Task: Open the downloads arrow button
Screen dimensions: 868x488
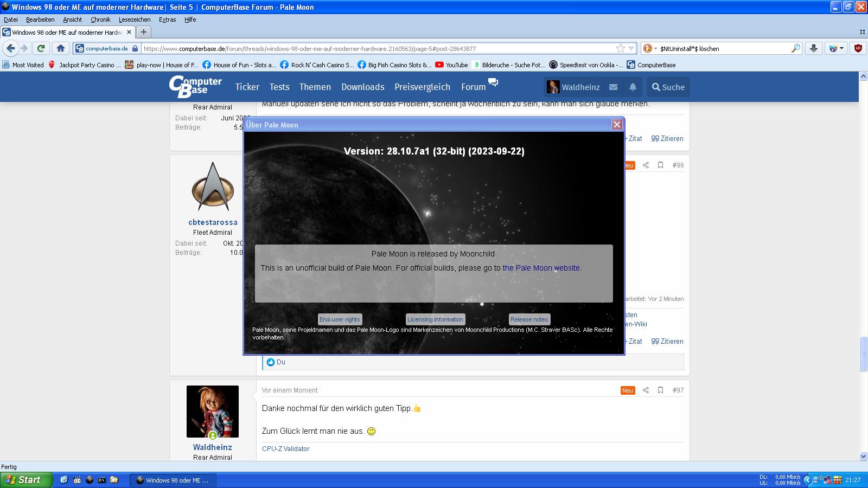Action: [813, 48]
